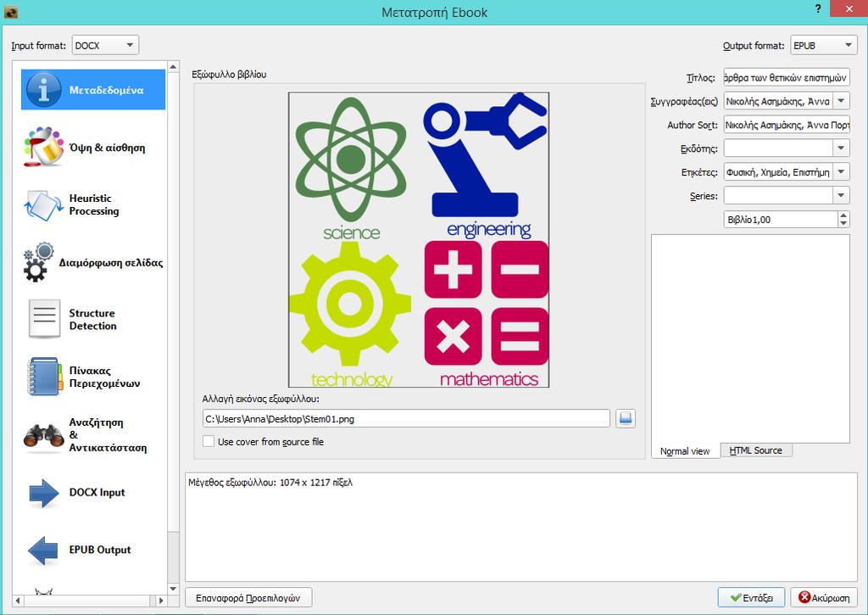Viewport: 868px width, 615px height.
Task: Select Όψη & αίσθηση label in sidebar
Action: (x=108, y=148)
